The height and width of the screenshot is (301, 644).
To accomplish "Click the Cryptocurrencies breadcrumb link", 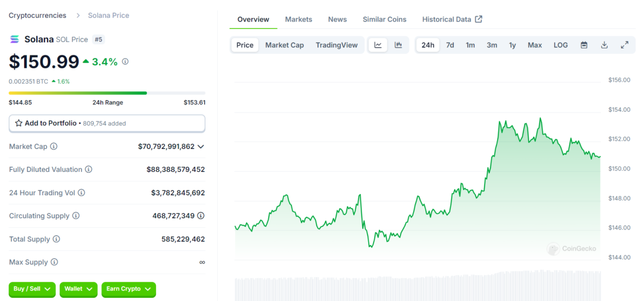I will [38, 16].
